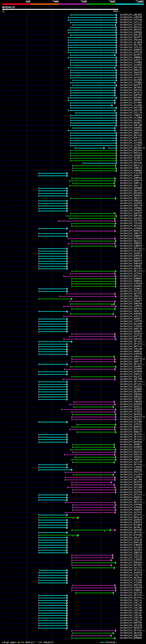
Task: Click the query end position 469
Action: [115, 11]
